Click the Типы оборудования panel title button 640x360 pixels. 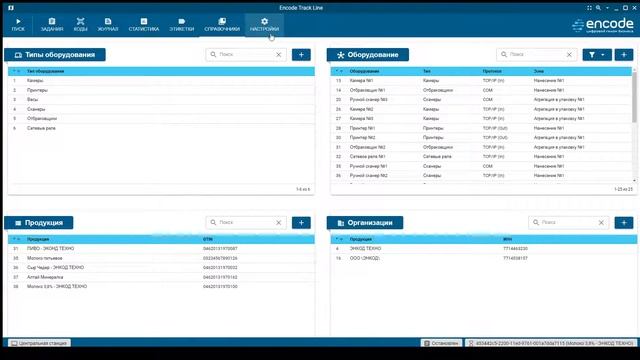(x=55, y=55)
